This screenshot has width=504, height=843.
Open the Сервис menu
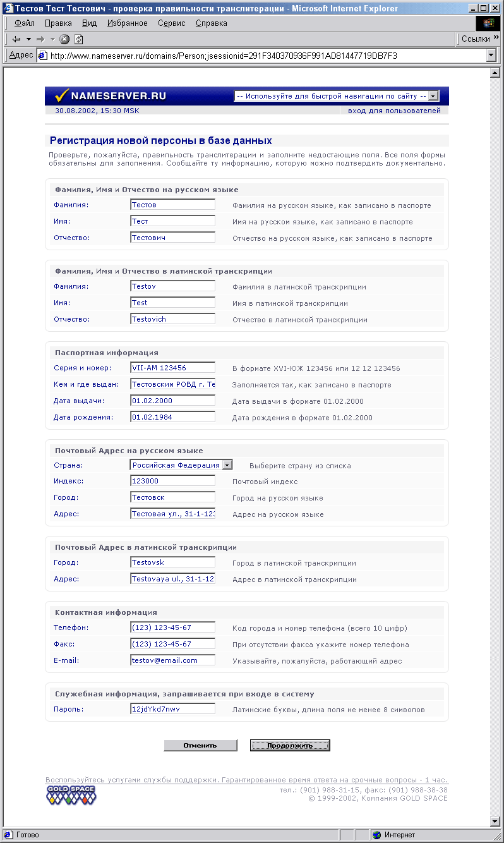coord(172,23)
